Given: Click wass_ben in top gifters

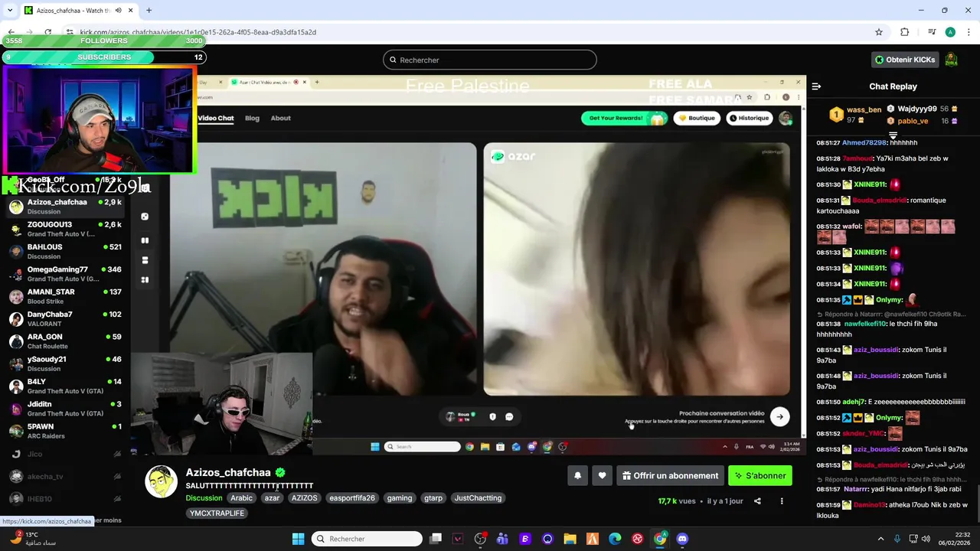Looking at the screenshot, I should coord(864,110).
